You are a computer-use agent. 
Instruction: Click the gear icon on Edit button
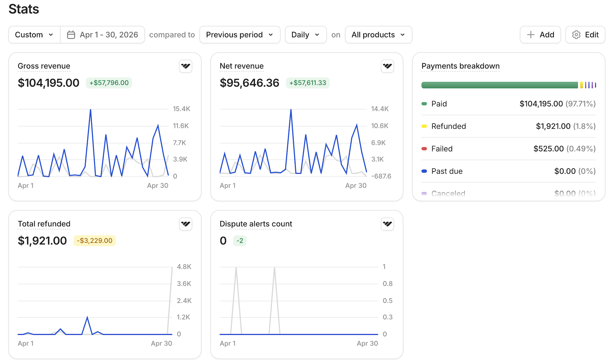pyautogui.click(x=576, y=35)
